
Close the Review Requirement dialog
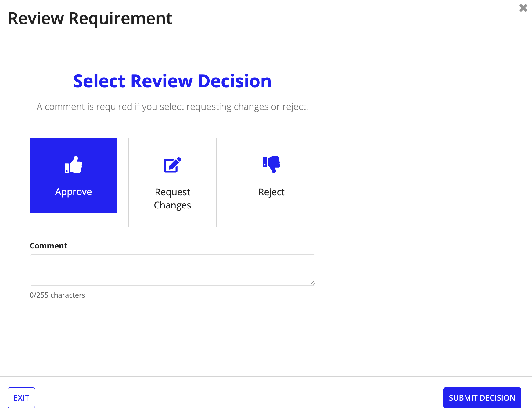pos(523,8)
